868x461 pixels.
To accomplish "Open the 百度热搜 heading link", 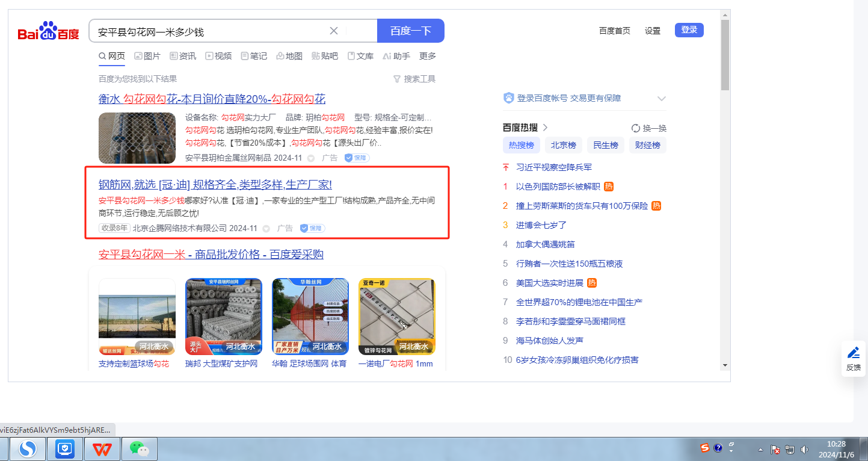I will (526, 128).
